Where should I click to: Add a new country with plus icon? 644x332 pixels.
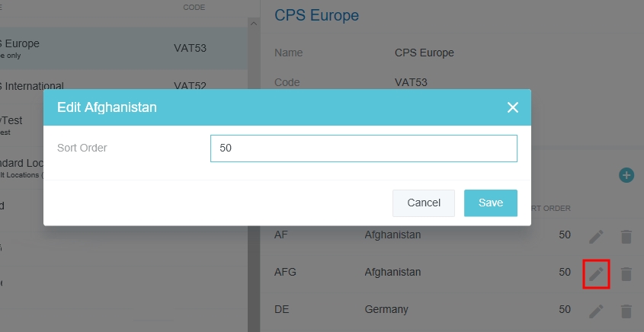click(626, 176)
